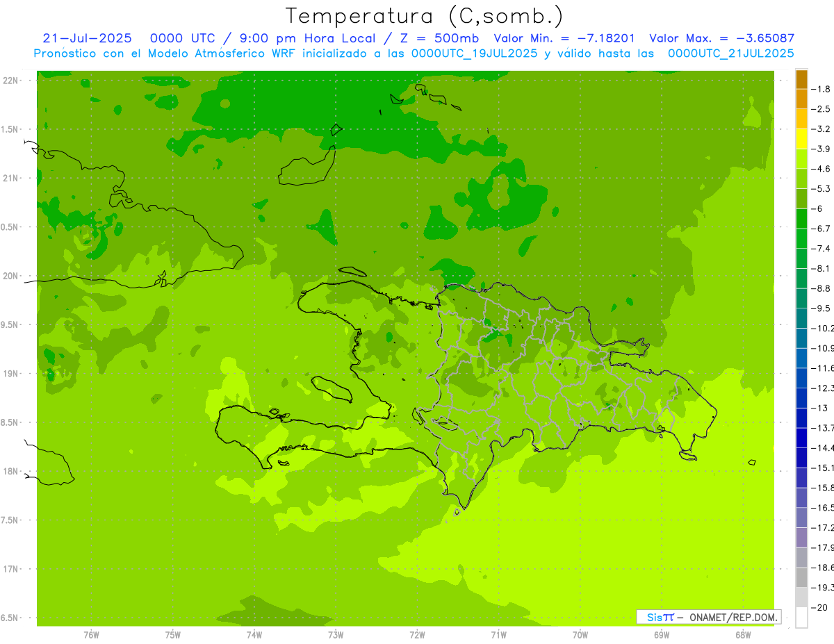The width and height of the screenshot is (834, 644).
Task: Click the 73W longitude label
Action: click(x=336, y=636)
